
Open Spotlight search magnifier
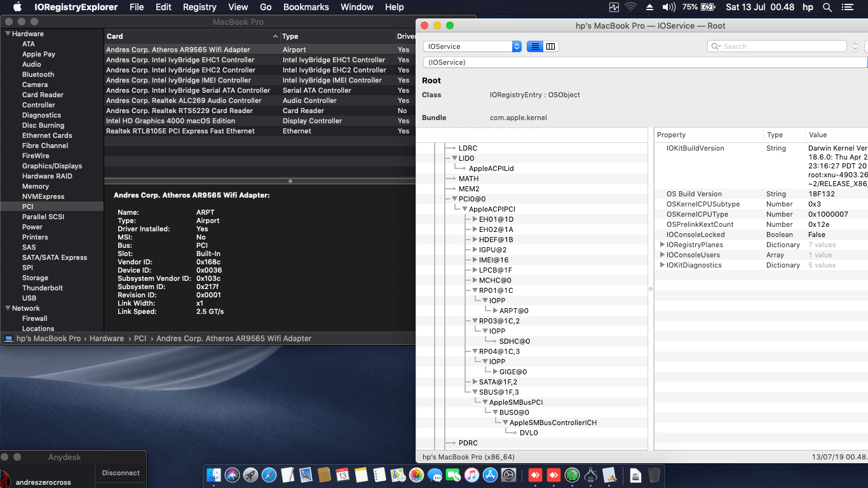pos(827,7)
